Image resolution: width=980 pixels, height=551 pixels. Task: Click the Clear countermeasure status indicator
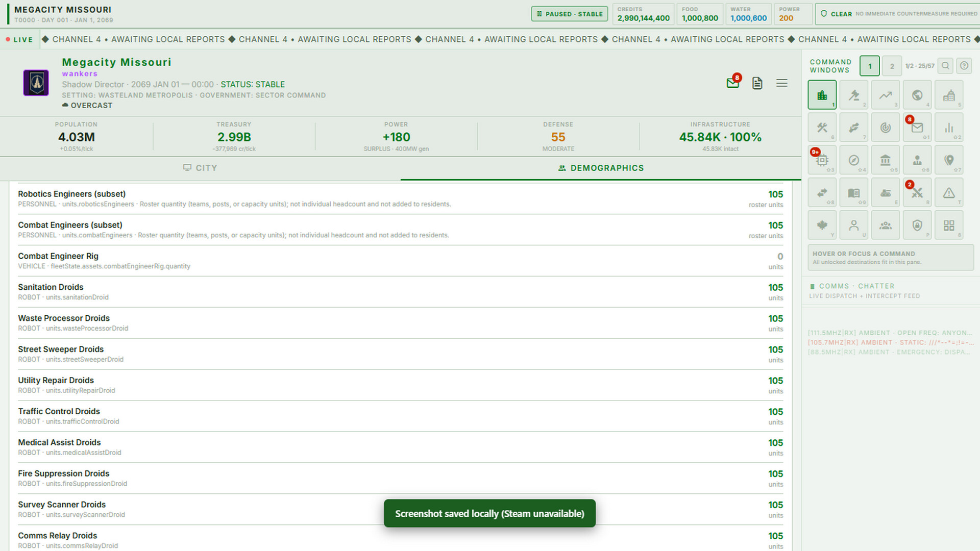tap(898, 14)
